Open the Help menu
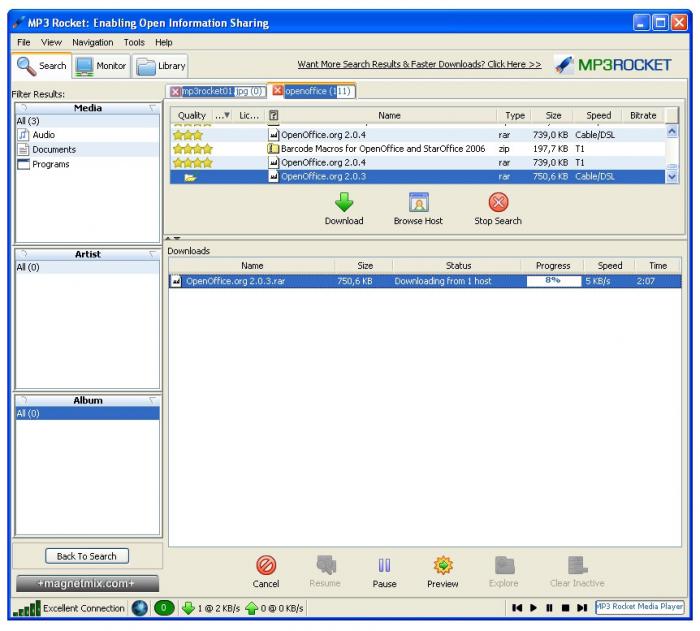The image size is (700, 631). point(163,42)
